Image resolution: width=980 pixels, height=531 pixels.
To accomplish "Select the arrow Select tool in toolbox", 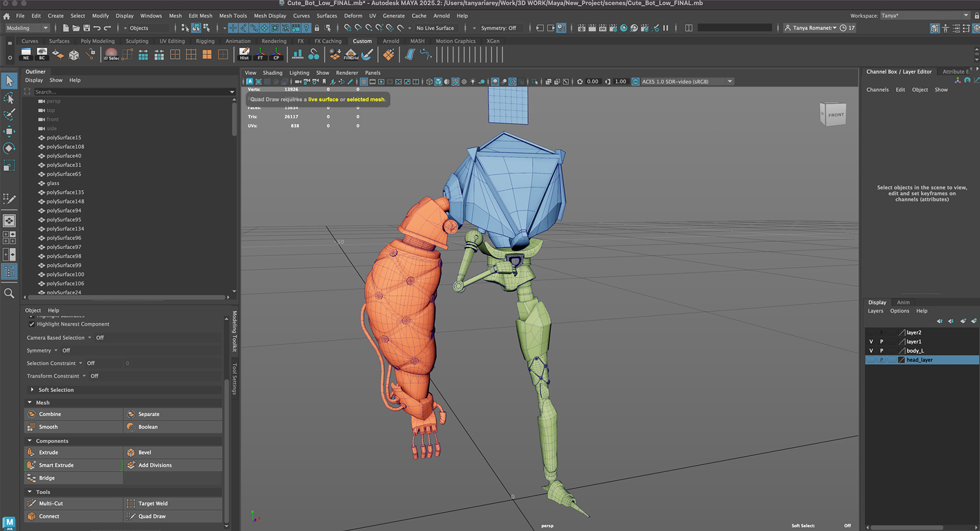I will tap(10, 81).
